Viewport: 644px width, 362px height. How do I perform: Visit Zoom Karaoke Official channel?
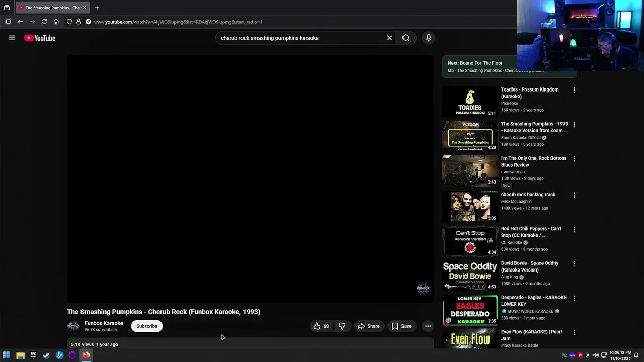tap(521, 138)
